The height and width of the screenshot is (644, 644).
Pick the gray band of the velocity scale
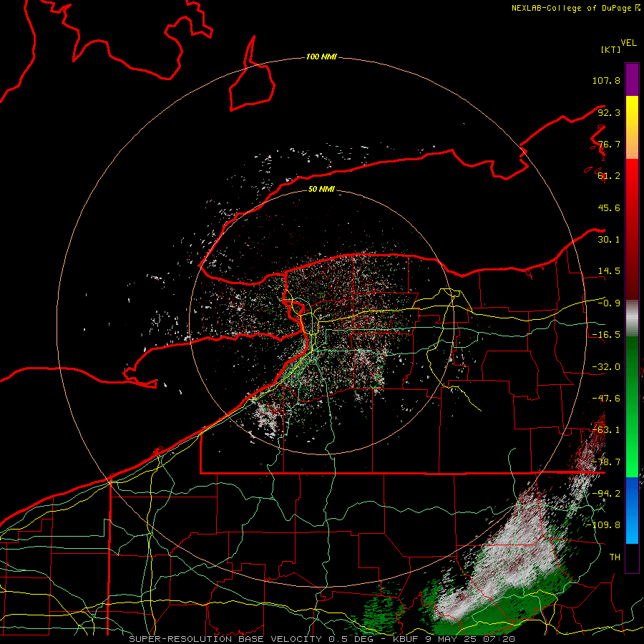pos(632,318)
